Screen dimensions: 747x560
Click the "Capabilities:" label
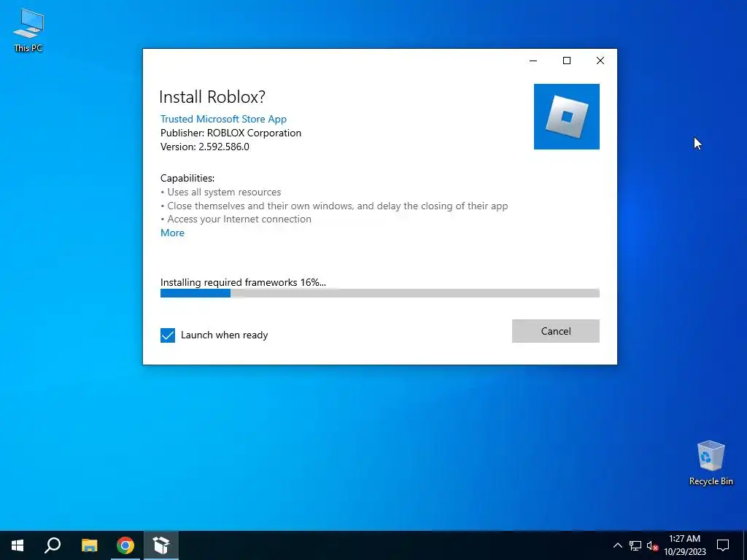(x=187, y=178)
